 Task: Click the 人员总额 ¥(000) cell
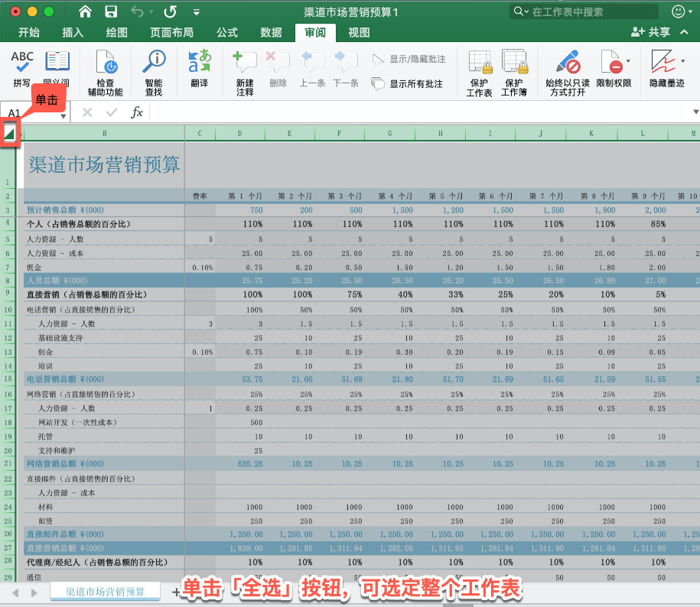tap(104, 281)
